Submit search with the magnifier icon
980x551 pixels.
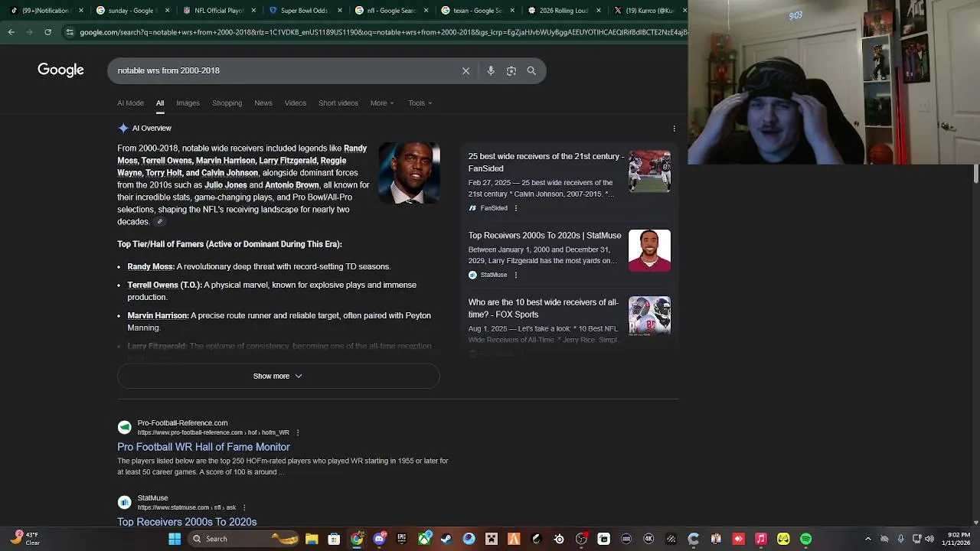[x=531, y=70]
